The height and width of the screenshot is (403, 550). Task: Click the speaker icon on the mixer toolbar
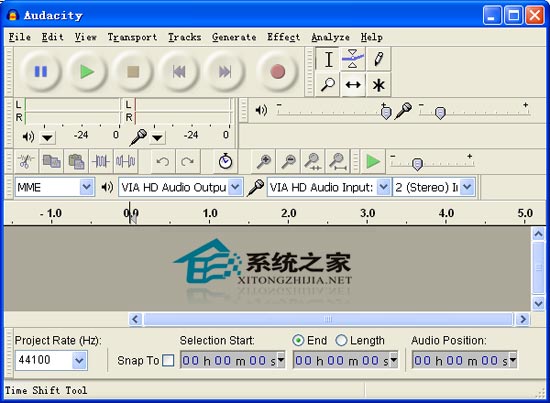(x=261, y=110)
